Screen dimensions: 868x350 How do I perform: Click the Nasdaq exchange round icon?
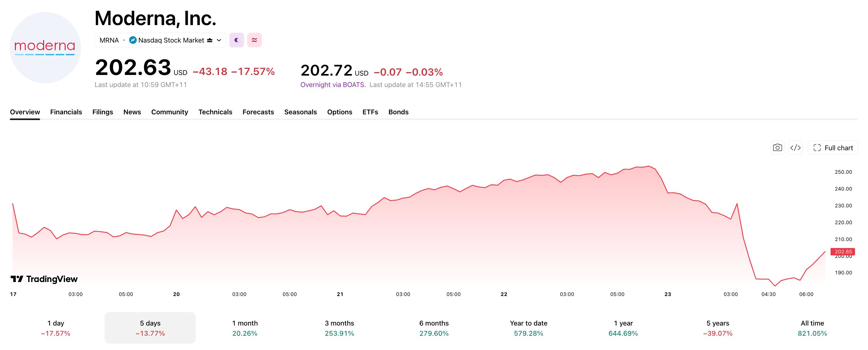[x=133, y=40]
